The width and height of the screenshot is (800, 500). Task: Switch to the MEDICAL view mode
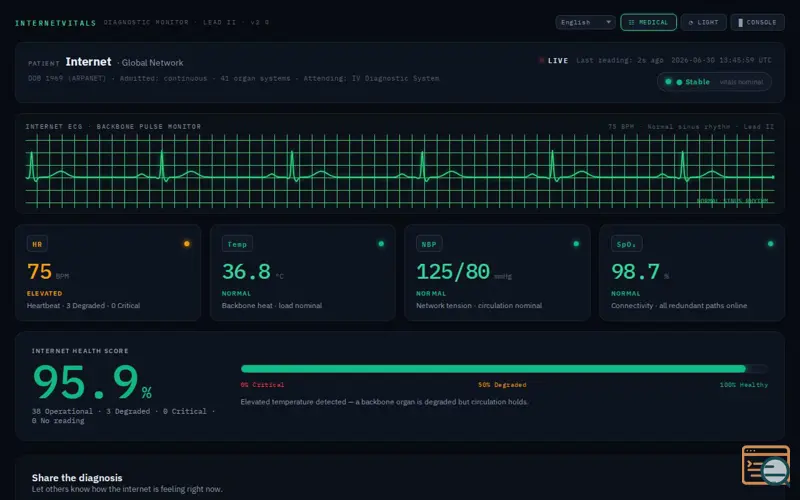click(648, 22)
